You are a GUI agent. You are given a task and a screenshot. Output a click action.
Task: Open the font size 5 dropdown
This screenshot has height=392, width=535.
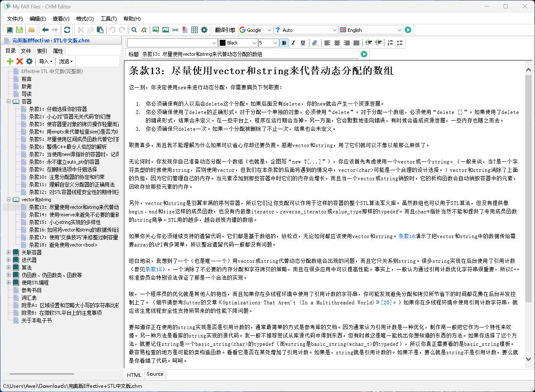click(268, 43)
